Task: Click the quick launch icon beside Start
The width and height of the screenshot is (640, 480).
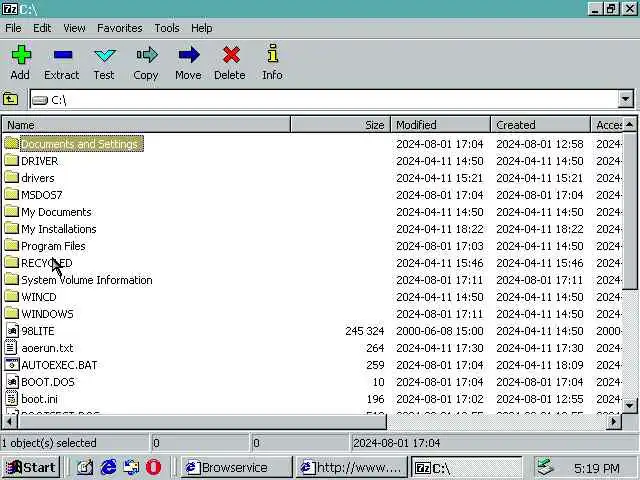Action: coord(85,467)
